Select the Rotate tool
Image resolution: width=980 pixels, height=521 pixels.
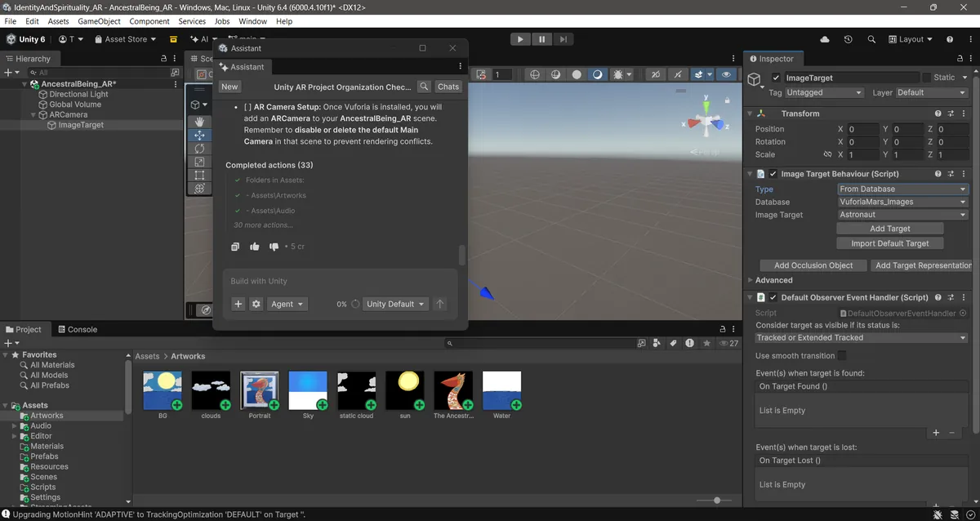click(x=200, y=149)
